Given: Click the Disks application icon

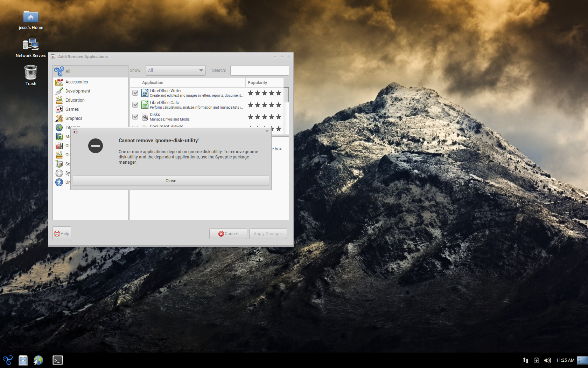Looking at the screenshot, I should [145, 117].
